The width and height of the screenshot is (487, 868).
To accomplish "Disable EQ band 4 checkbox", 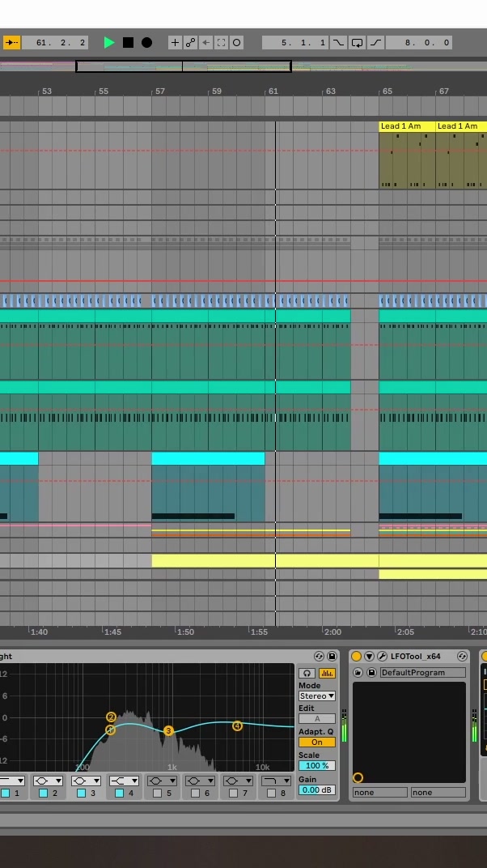I will click(120, 794).
